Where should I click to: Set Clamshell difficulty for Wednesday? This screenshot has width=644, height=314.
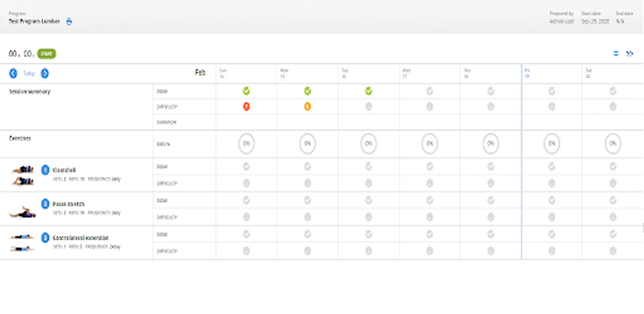tap(430, 183)
